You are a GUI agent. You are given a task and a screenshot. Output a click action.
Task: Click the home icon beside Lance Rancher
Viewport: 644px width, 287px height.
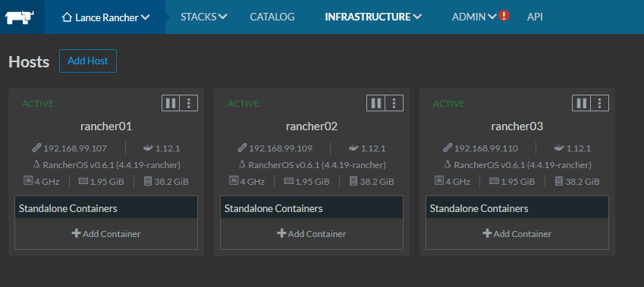tap(67, 17)
